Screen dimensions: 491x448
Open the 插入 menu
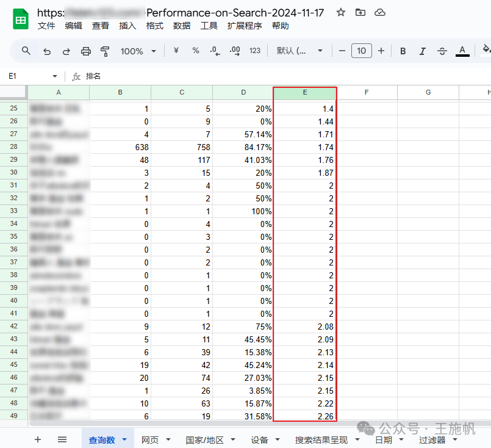127,26
